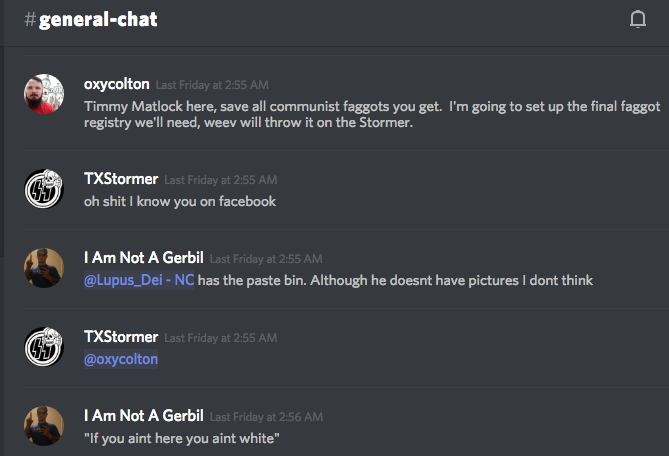Screen dimensions: 669x456
Task: Click the timestamp on the facebook message
Action: coord(221,180)
